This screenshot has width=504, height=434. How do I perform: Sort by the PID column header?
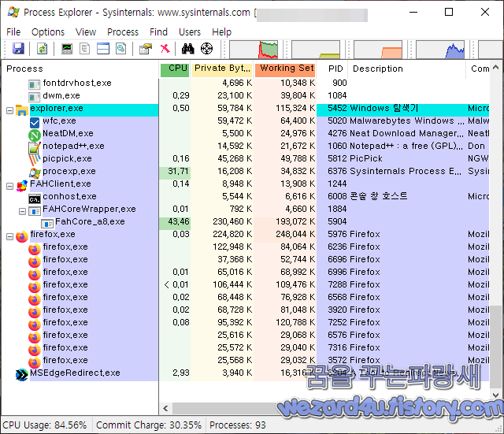332,69
